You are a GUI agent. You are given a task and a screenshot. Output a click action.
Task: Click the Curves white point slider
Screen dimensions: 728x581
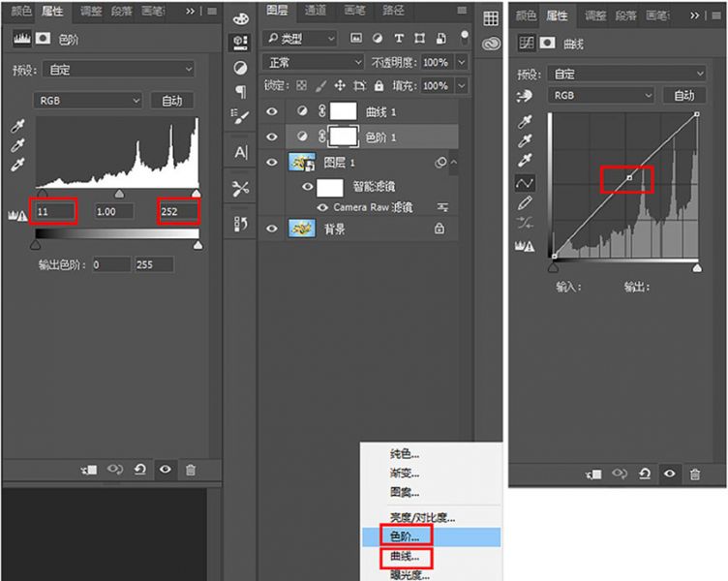point(697,268)
